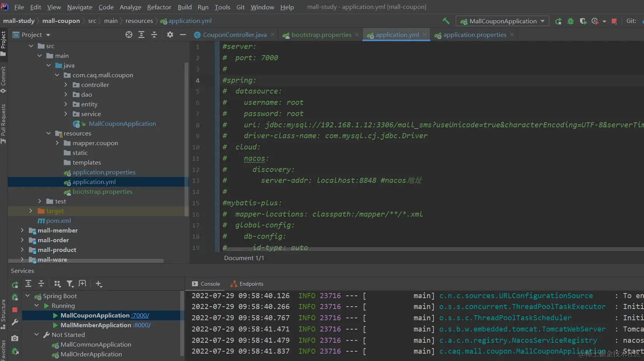Open the MallCouponApplication run configuration dropdown
The image size is (644, 361).
coord(503,21)
